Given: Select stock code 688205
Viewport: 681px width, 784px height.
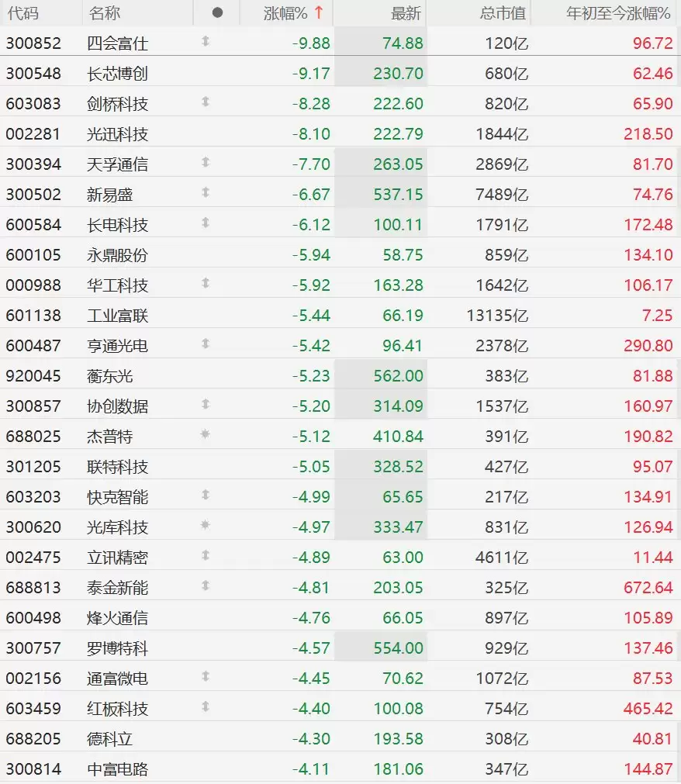Looking at the screenshot, I should click(33, 739).
